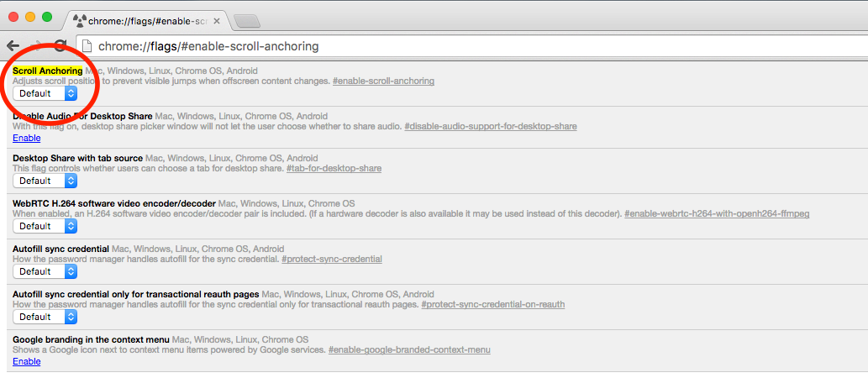868x378 pixels.
Task: Open transactional reauth pages dropdown
Action: pyautogui.click(x=45, y=318)
